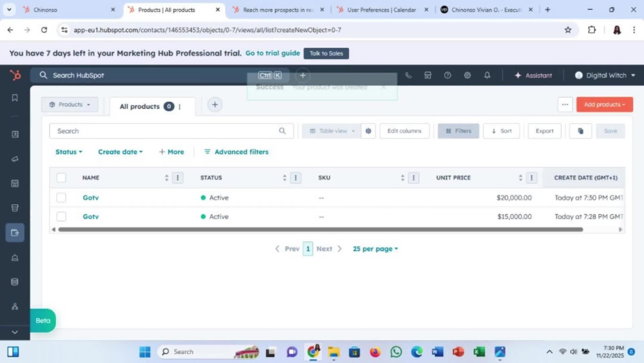
Task: Open table view settings gear
Action: click(x=368, y=131)
